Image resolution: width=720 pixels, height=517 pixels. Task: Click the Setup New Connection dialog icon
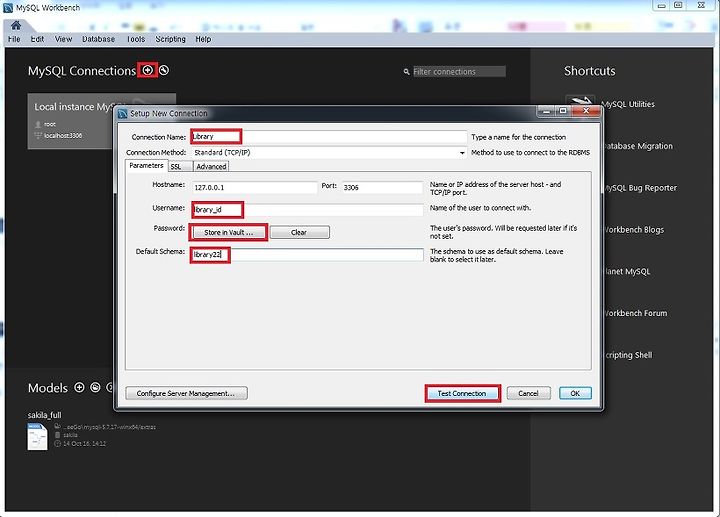(123, 113)
